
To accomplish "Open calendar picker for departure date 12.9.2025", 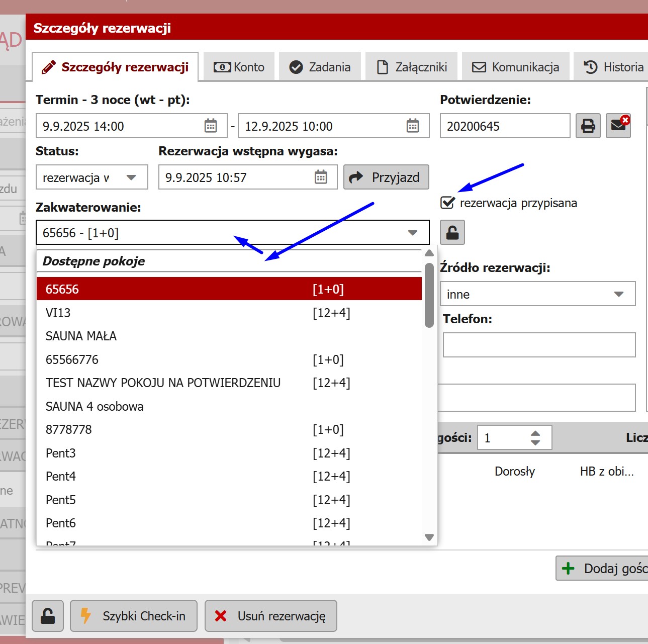I will point(413,126).
